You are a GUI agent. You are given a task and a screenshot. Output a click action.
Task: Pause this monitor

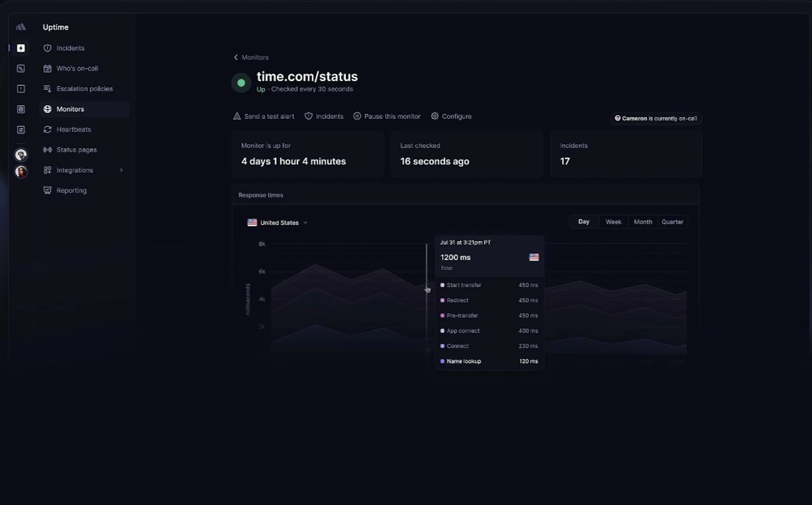click(x=387, y=117)
